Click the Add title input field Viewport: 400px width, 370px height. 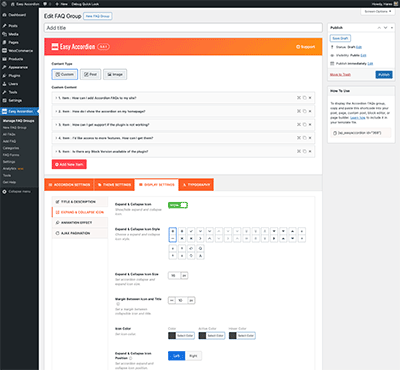(x=183, y=28)
